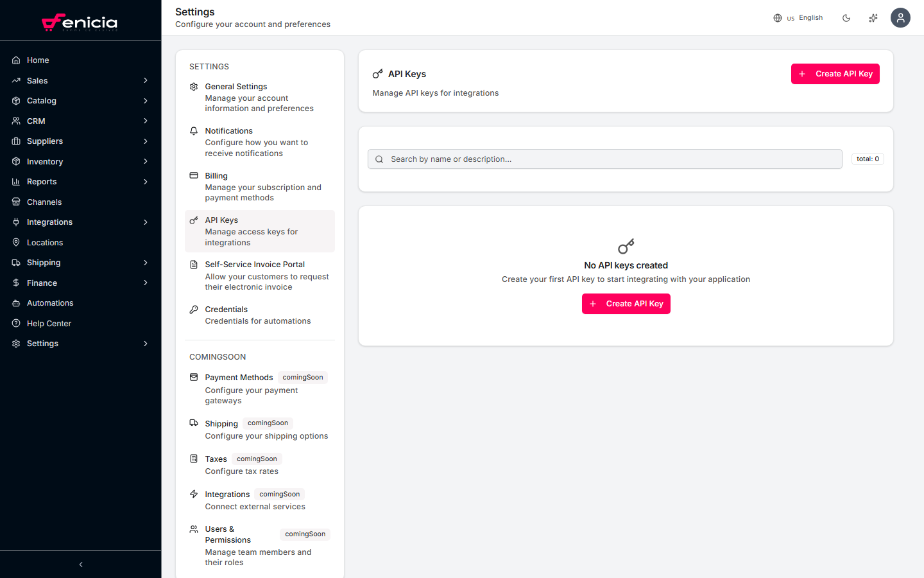This screenshot has width=924, height=578.
Task: Select the Home icon in the sidebar
Action: (15, 60)
